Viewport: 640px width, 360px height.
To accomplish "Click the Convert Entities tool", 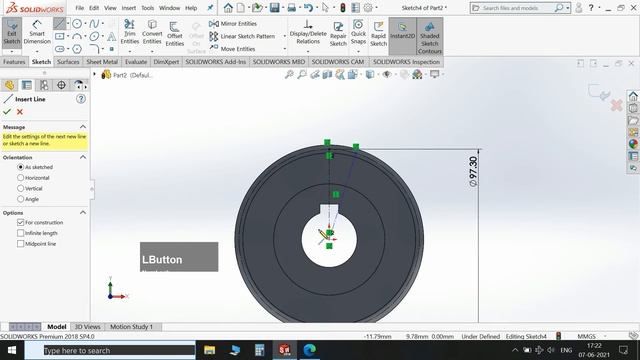I will click(152, 32).
